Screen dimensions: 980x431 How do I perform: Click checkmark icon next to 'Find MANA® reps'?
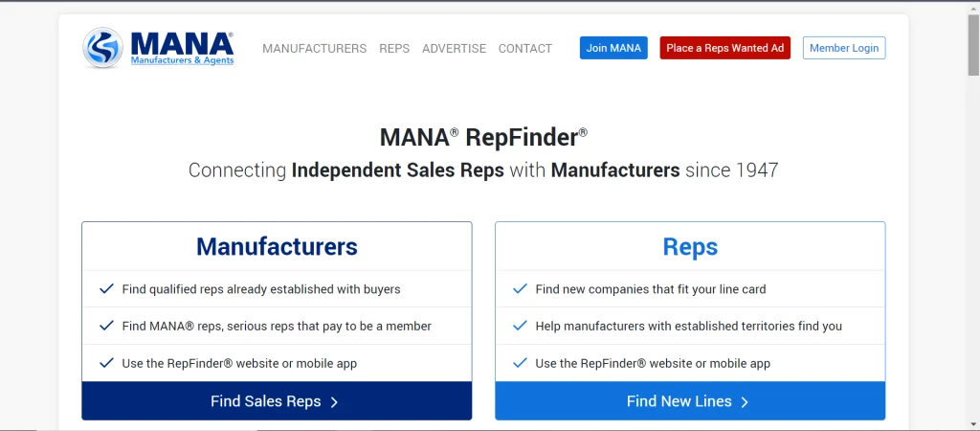(x=107, y=326)
